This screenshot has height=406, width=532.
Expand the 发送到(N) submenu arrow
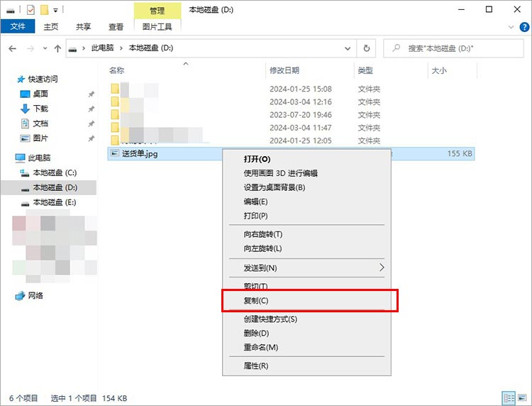(x=382, y=268)
